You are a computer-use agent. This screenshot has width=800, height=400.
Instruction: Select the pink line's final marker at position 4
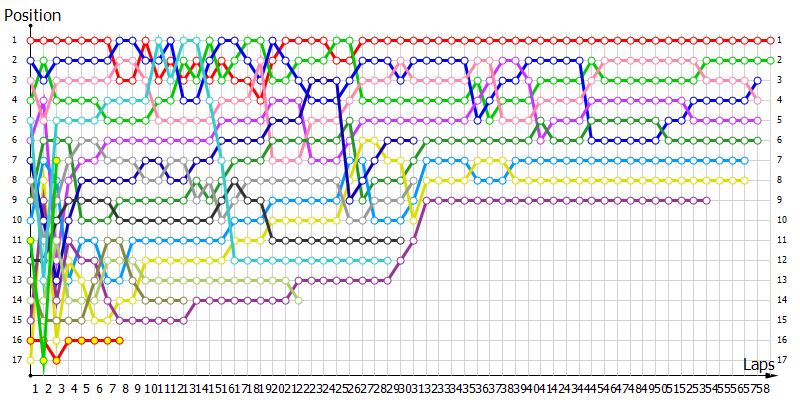[758, 100]
